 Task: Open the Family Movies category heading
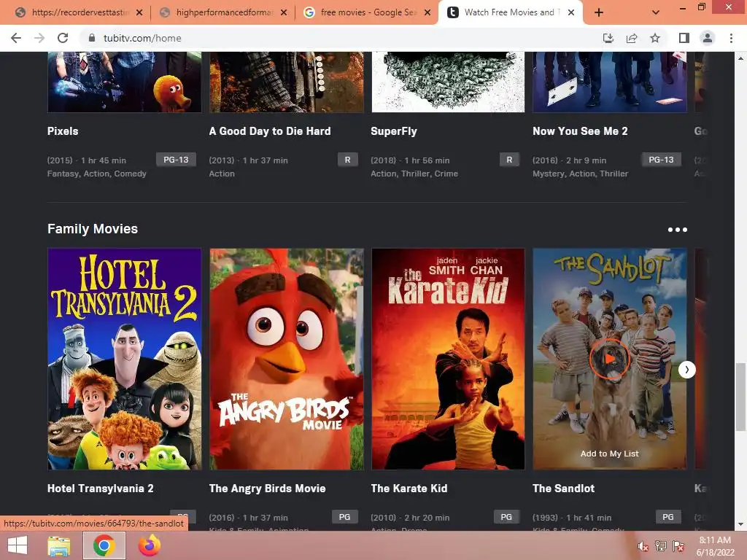coord(93,229)
